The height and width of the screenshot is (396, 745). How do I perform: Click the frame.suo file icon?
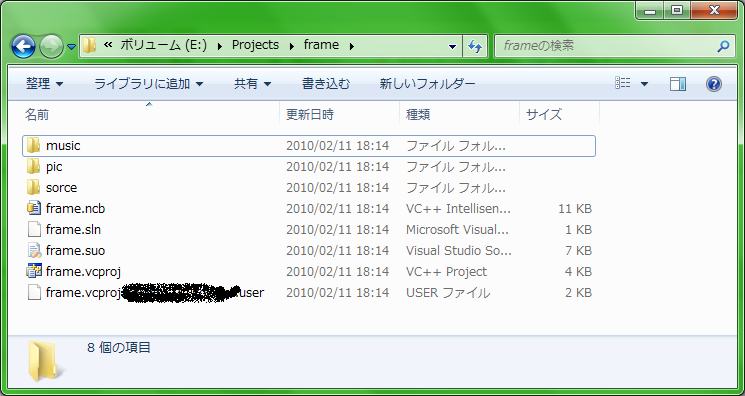pos(34,251)
